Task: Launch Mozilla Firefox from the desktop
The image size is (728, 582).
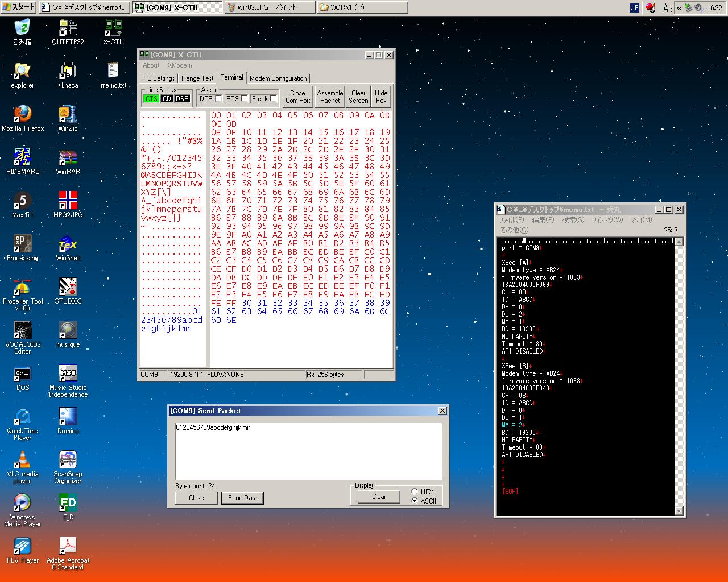Action: click(x=22, y=114)
